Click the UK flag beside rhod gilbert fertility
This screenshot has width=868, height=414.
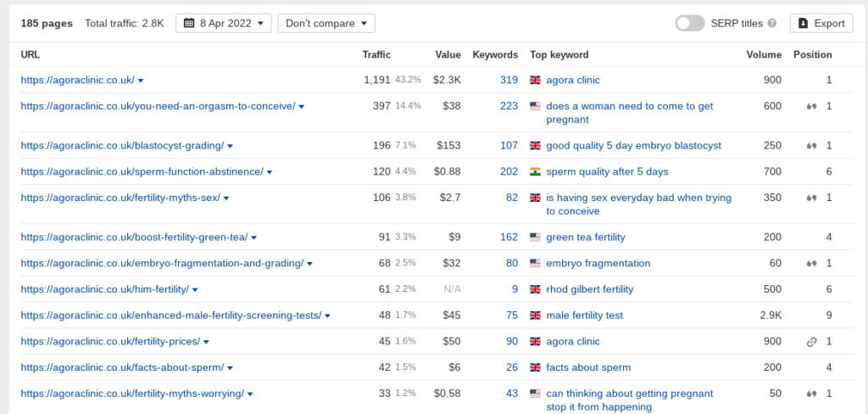coord(535,289)
